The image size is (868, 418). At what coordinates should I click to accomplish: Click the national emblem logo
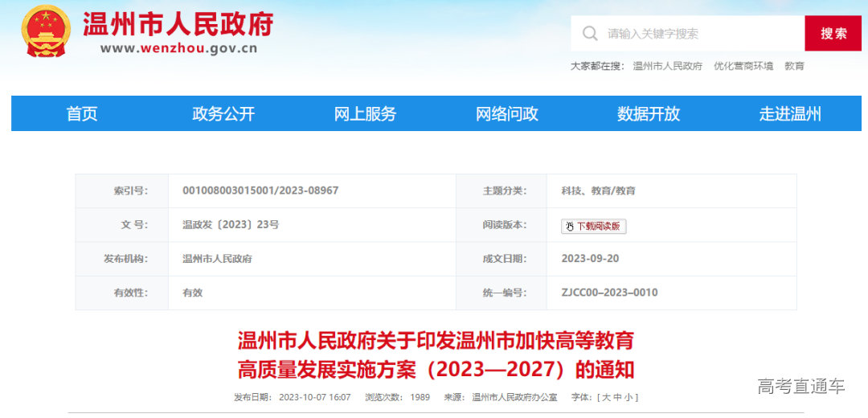coord(46,31)
